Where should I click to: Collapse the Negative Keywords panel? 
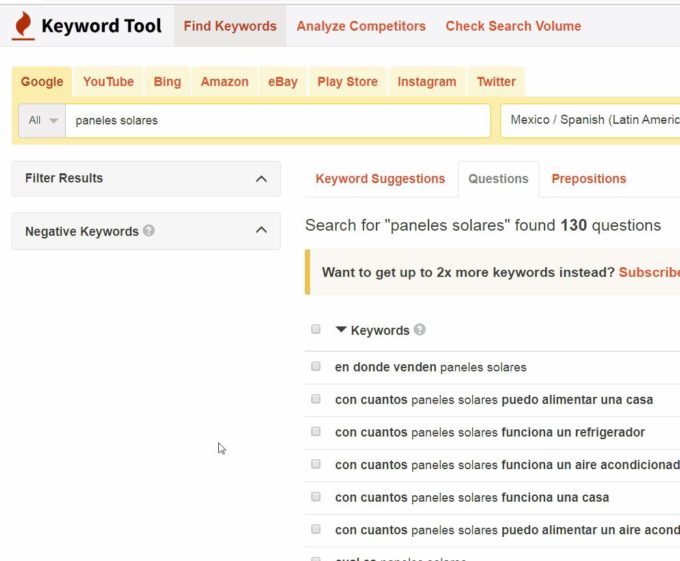click(x=261, y=230)
